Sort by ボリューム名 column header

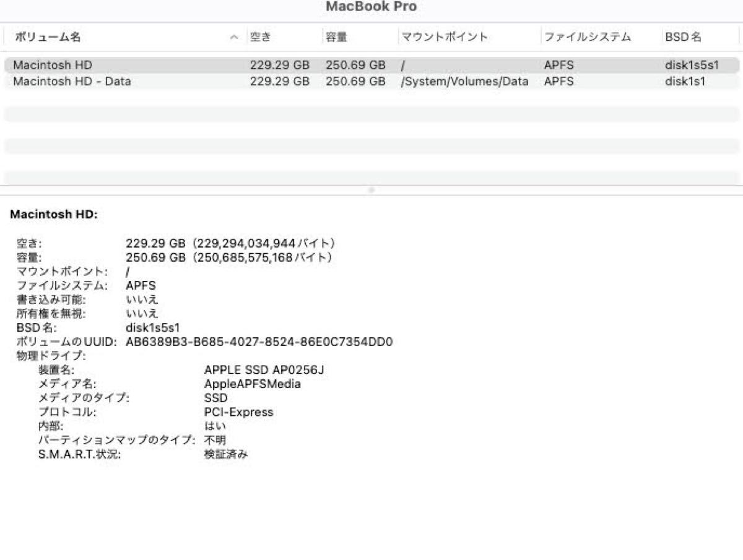pos(48,37)
